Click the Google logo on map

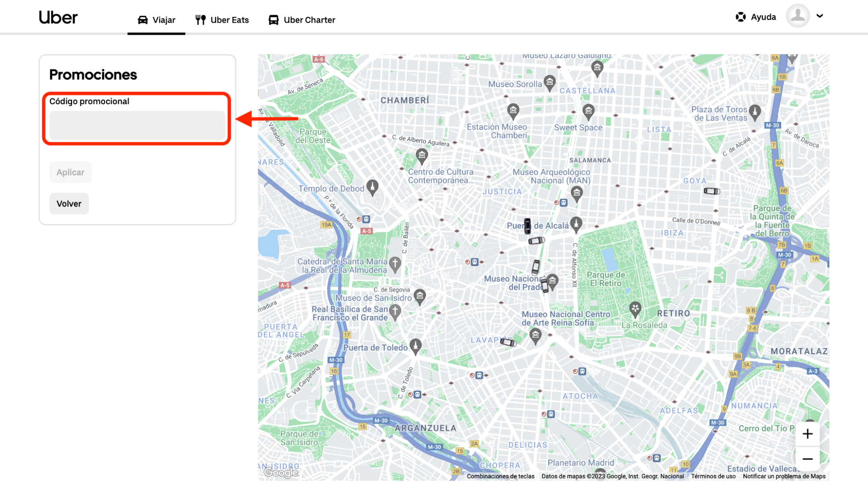coord(281,472)
